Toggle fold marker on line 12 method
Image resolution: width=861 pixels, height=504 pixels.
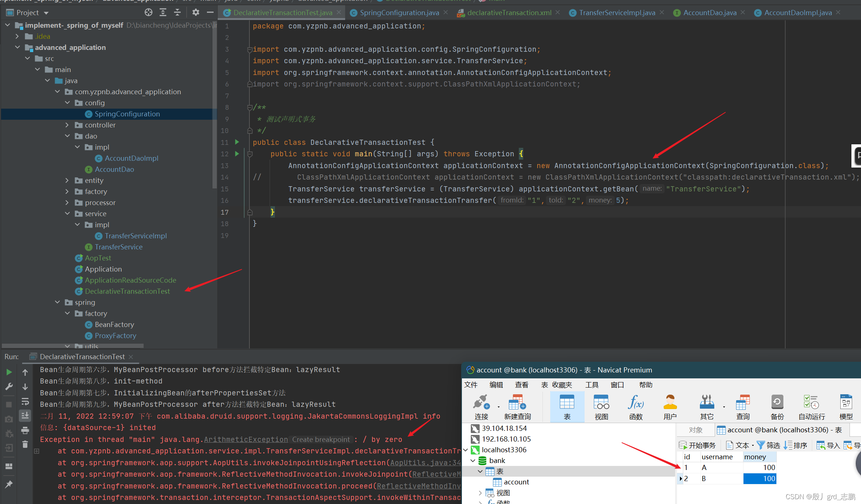pyautogui.click(x=250, y=154)
